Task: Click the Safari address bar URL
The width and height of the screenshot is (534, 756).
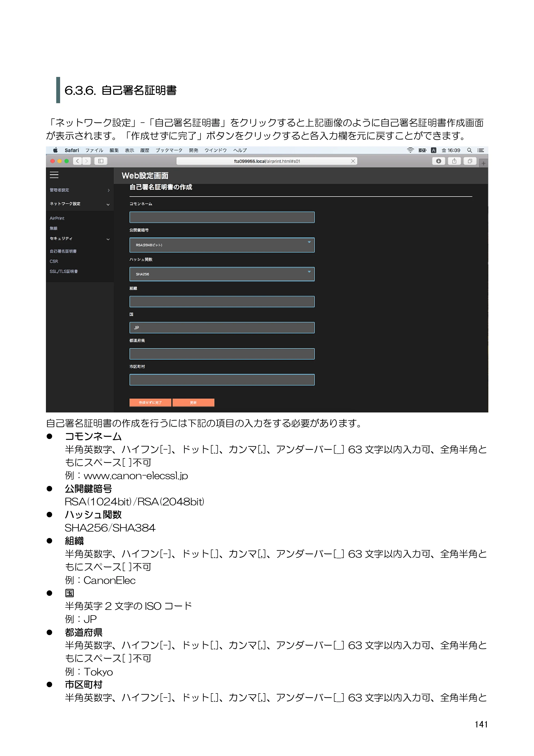Action: point(267,161)
